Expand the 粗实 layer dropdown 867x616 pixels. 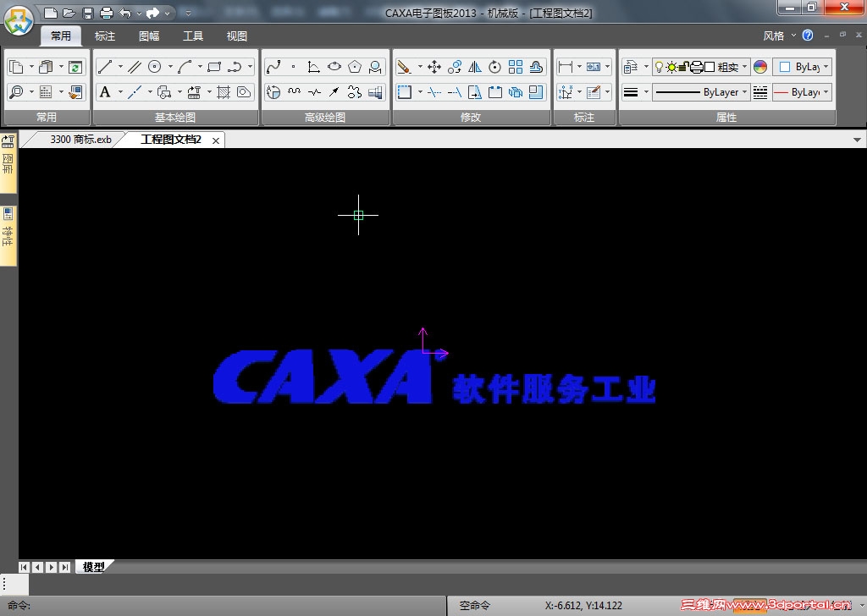coord(744,67)
